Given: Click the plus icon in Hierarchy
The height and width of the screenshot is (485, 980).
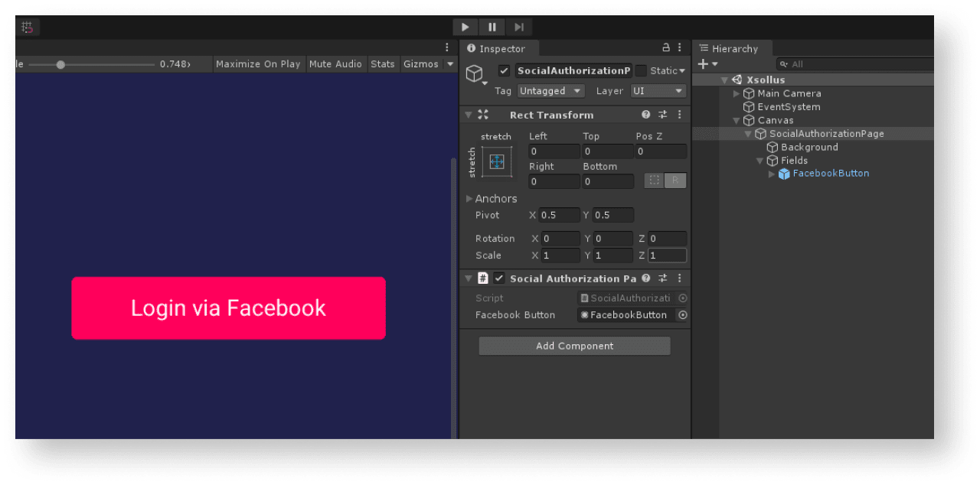Looking at the screenshot, I should pyautogui.click(x=704, y=64).
